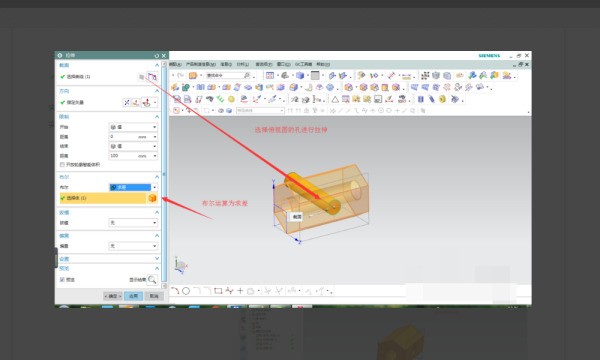Click the Cancel button
Viewport: 600px width, 360px height.
pyautogui.click(x=154, y=296)
